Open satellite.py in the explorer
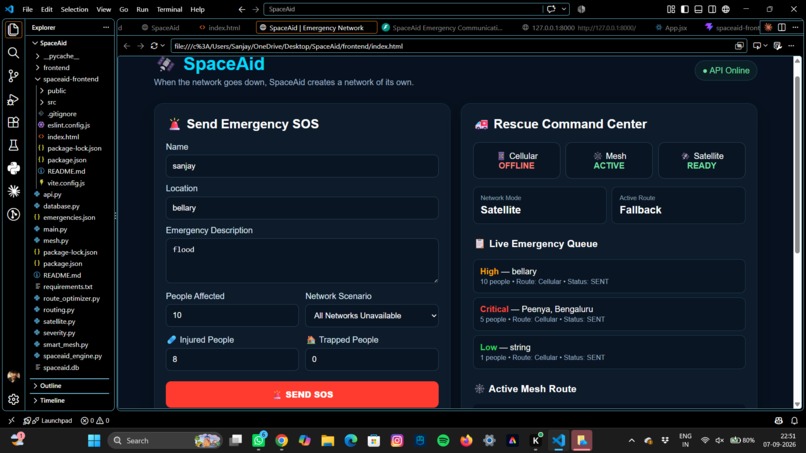The image size is (806, 453). pos(59,321)
